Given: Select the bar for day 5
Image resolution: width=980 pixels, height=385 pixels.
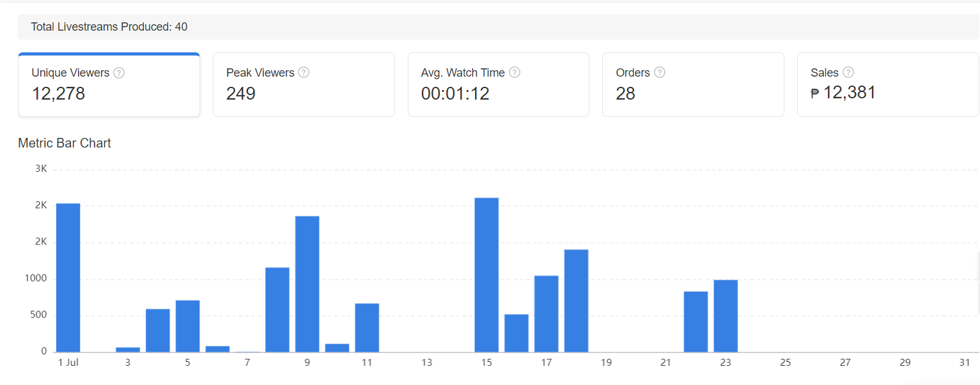Looking at the screenshot, I should (187, 326).
